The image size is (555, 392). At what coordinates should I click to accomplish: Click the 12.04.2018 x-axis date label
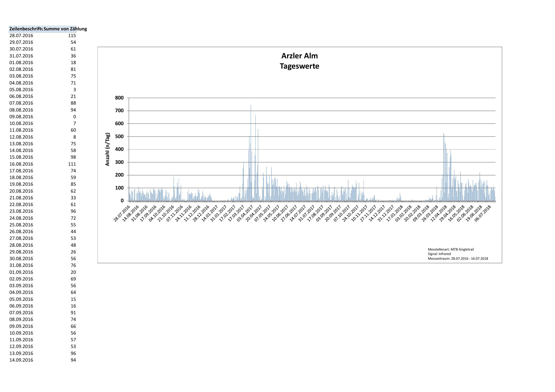click(439, 213)
